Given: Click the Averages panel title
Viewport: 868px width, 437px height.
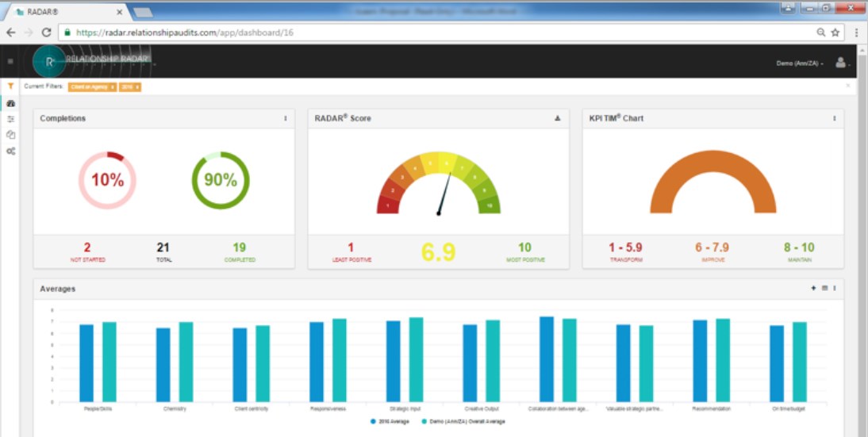Looking at the screenshot, I should point(58,289).
